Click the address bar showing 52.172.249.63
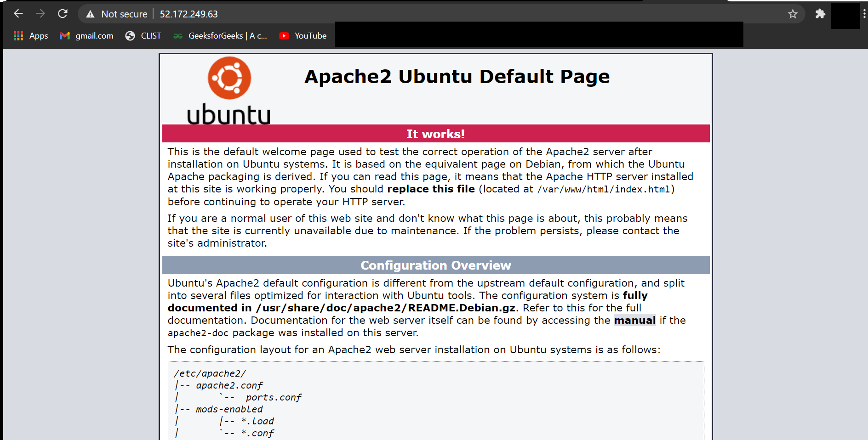Screen dimensions: 868x440 (x=441, y=14)
